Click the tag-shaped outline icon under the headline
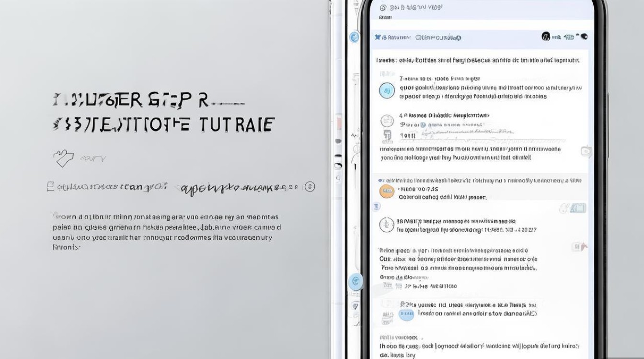The height and width of the screenshot is (359, 644). coord(64,158)
